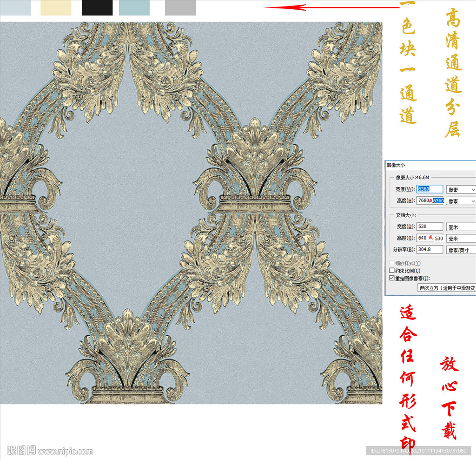
Task: Click the Nipic logo watermark
Action: [18, 450]
